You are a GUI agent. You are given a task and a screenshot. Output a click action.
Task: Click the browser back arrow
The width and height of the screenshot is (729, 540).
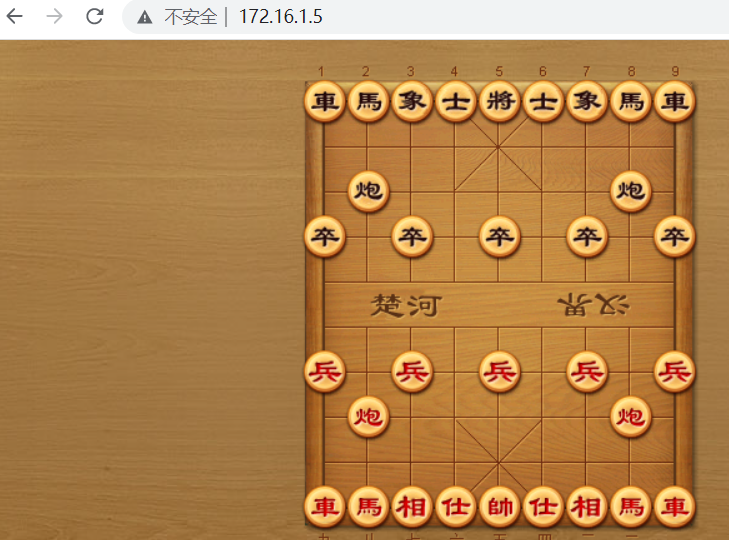(15, 17)
